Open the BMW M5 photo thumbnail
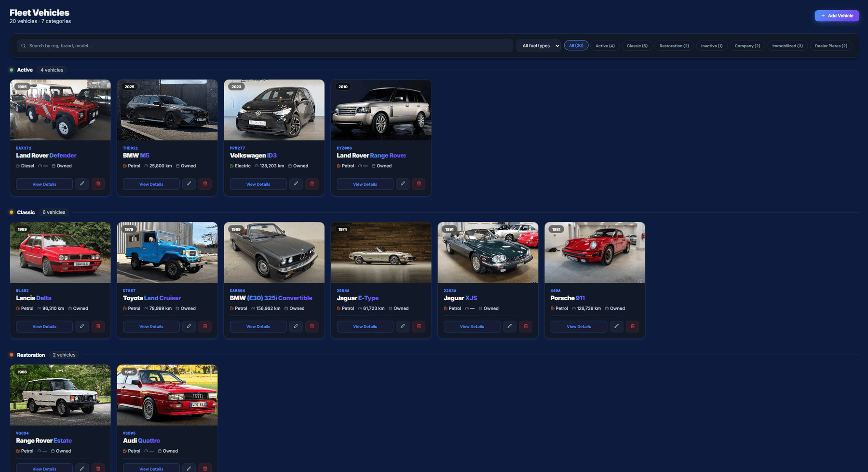868x472 pixels. pyautogui.click(x=167, y=110)
